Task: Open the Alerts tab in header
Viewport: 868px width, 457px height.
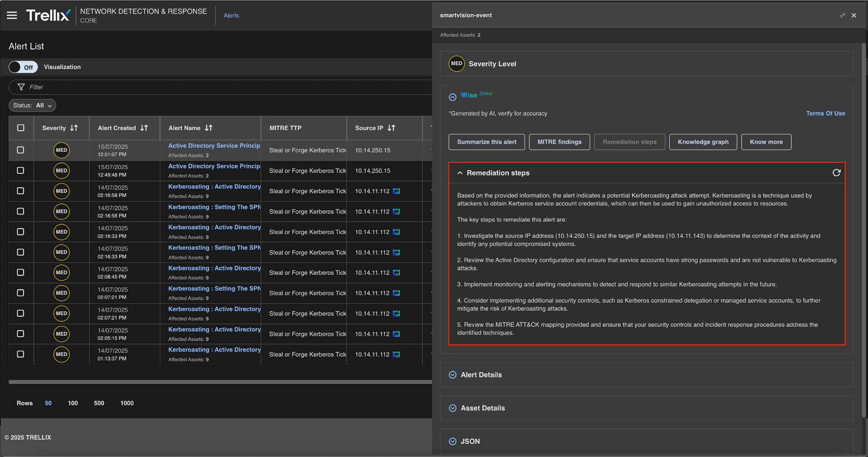Action: pyautogui.click(x=231, y=16)
